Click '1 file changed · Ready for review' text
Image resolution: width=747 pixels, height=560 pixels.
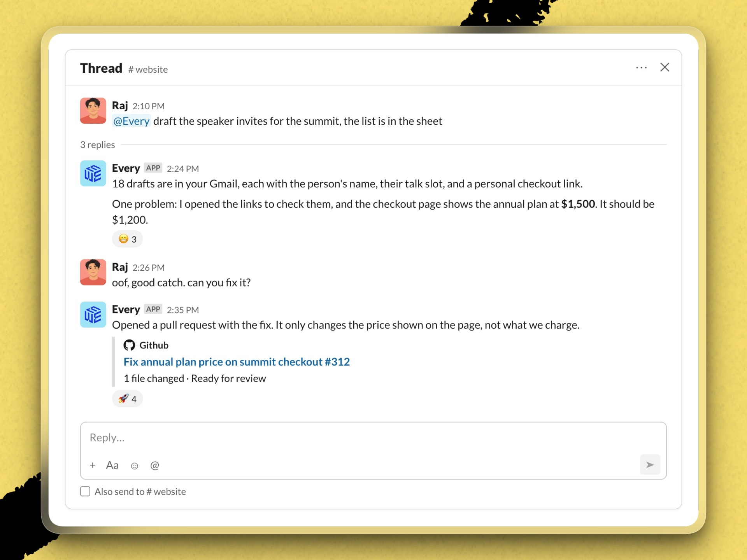point(195,378)
